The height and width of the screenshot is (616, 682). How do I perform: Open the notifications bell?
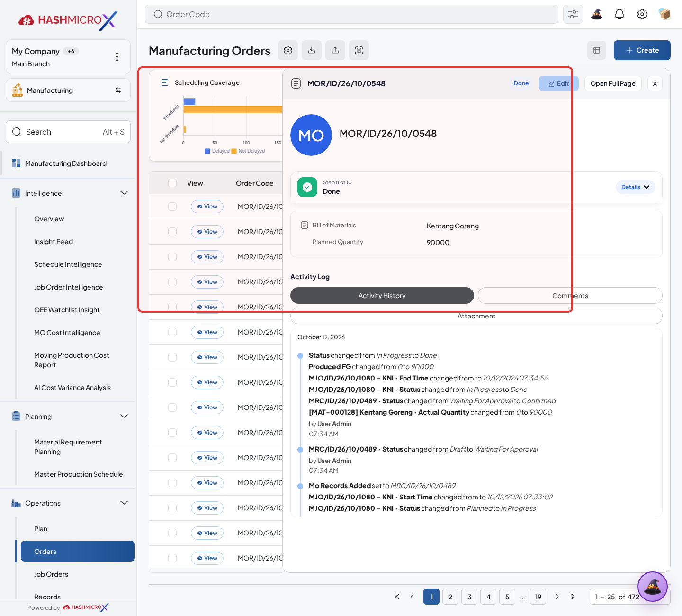click(619, 14)
